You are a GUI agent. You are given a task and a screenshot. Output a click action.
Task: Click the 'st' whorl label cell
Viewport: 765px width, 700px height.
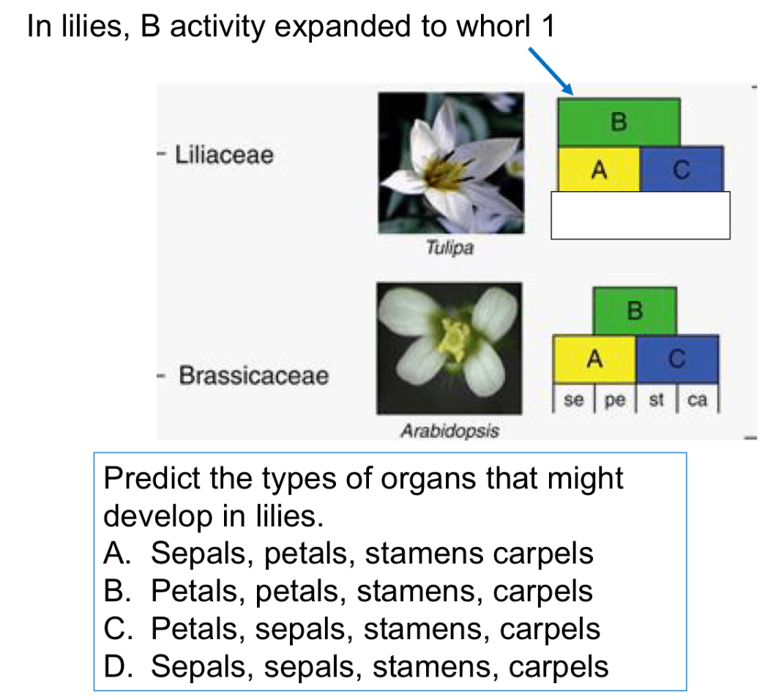click(657, 399)
